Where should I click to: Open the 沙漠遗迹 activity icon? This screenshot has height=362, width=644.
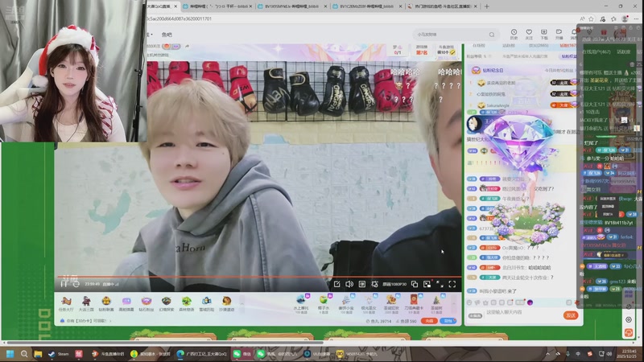click(x=226, y=304)
